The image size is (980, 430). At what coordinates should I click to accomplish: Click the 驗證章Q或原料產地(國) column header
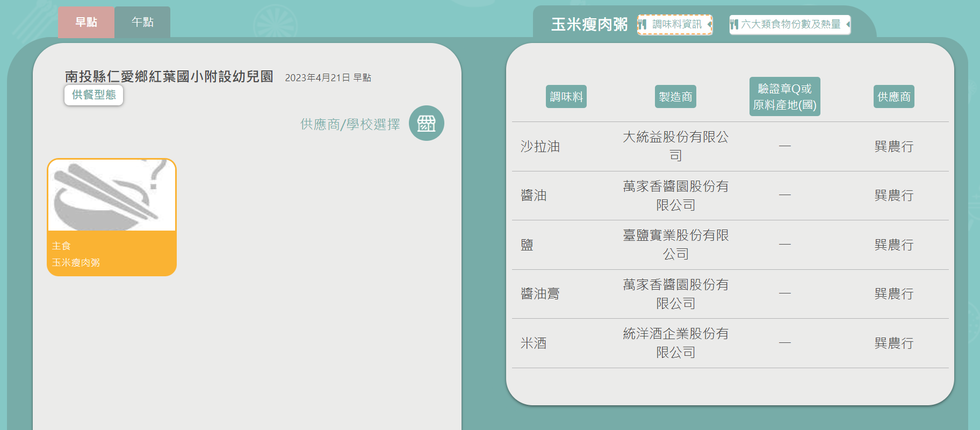coord(785,97)
